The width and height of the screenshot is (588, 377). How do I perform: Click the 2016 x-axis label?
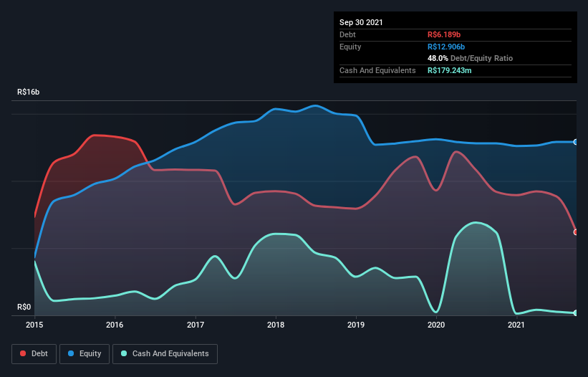pos(115,325)
